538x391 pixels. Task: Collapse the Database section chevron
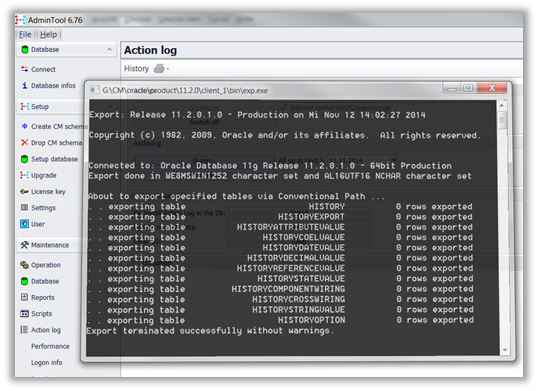pos(109,49)
